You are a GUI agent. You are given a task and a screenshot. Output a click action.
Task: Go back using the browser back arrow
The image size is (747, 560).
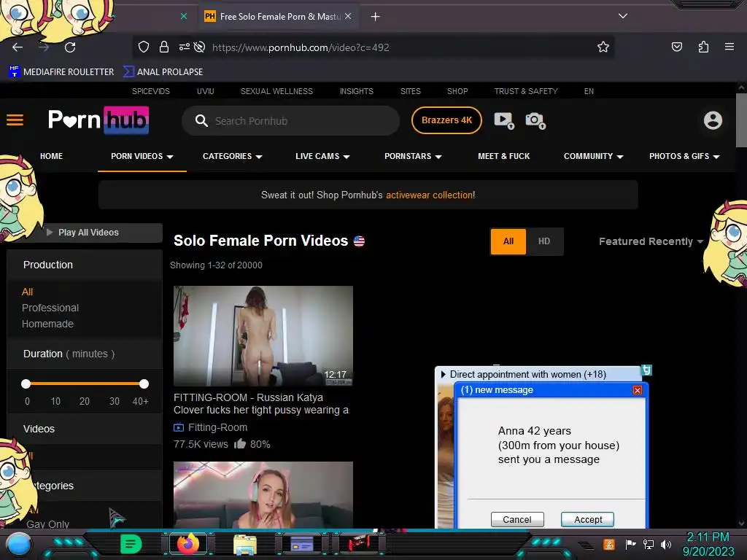click(x=18, y=47)
